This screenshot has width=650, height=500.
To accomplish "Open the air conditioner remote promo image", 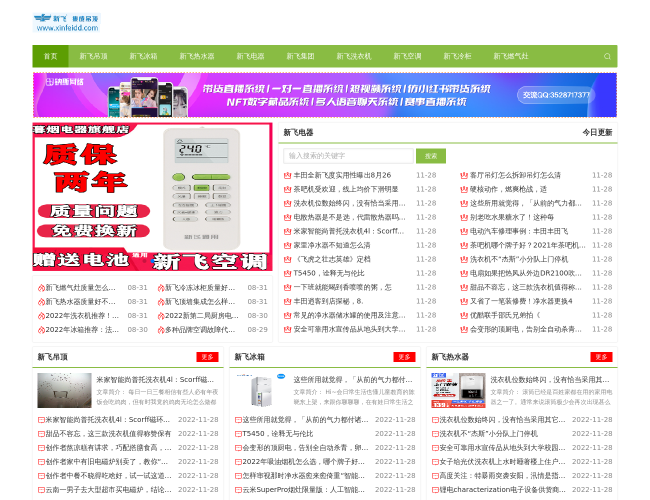I will coord(152,197).
